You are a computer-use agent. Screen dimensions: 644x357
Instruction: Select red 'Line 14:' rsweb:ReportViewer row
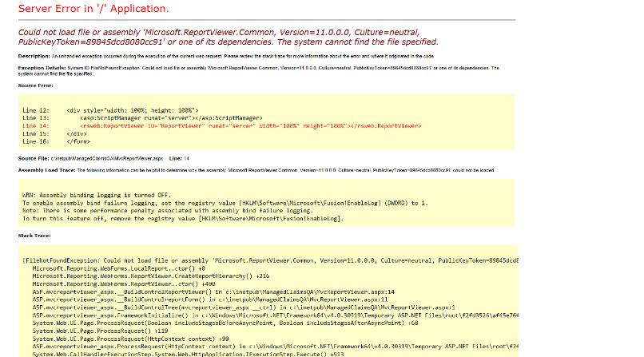[x=222, y=126]
